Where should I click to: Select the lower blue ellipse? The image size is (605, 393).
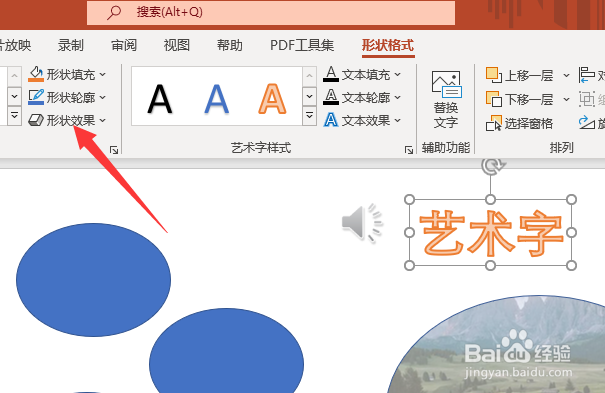pos(226,350)
